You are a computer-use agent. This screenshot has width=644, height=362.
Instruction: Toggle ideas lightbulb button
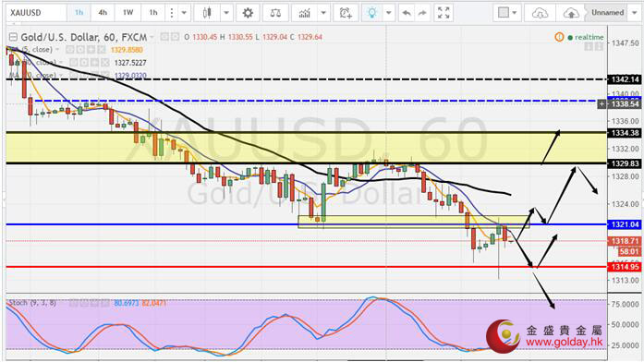371,13
